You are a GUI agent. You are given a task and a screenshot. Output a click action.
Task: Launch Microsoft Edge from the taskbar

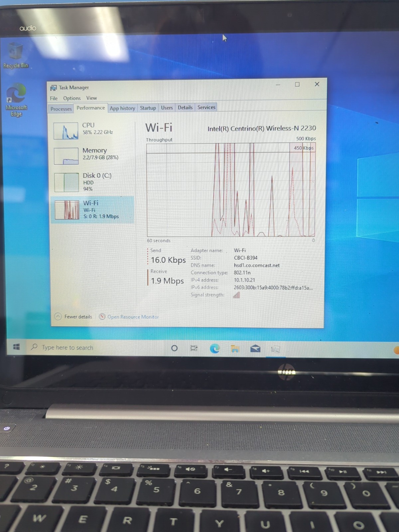[x=214, y=348]
